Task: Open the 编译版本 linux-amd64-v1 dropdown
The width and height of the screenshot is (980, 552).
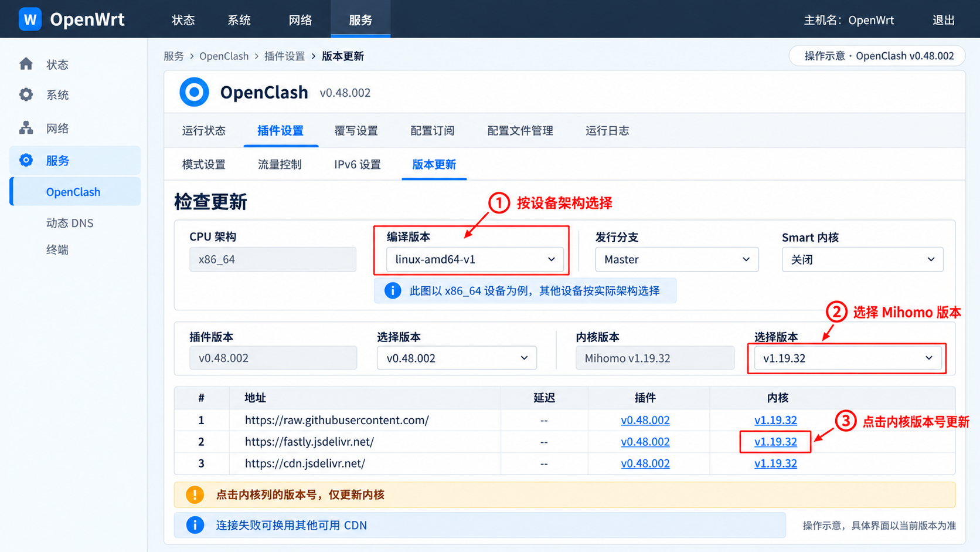Action: point(475,259)
